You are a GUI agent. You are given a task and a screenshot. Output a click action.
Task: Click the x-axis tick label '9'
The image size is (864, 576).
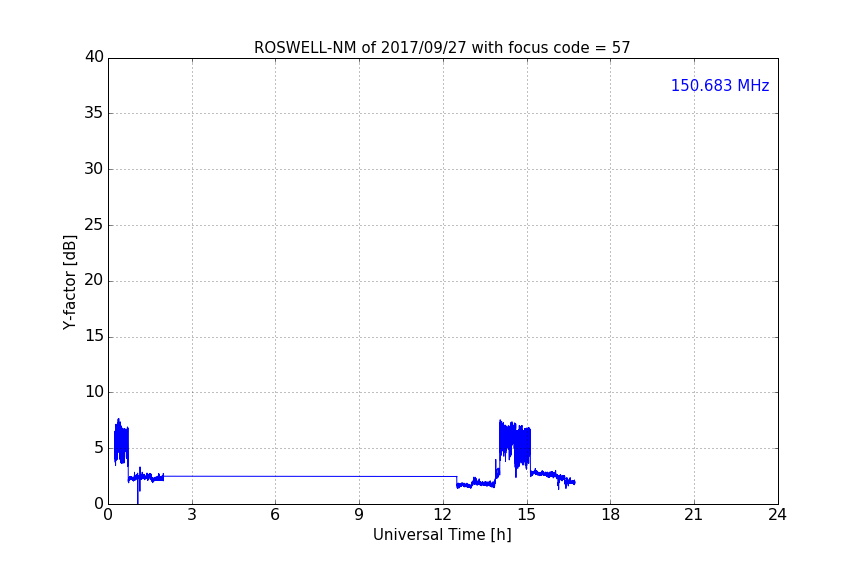point(359,515)
